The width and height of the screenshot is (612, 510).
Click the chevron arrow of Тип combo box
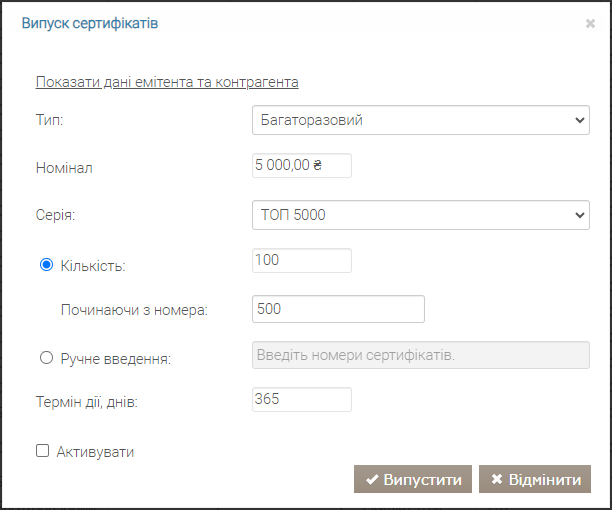[x=580, y=120]
